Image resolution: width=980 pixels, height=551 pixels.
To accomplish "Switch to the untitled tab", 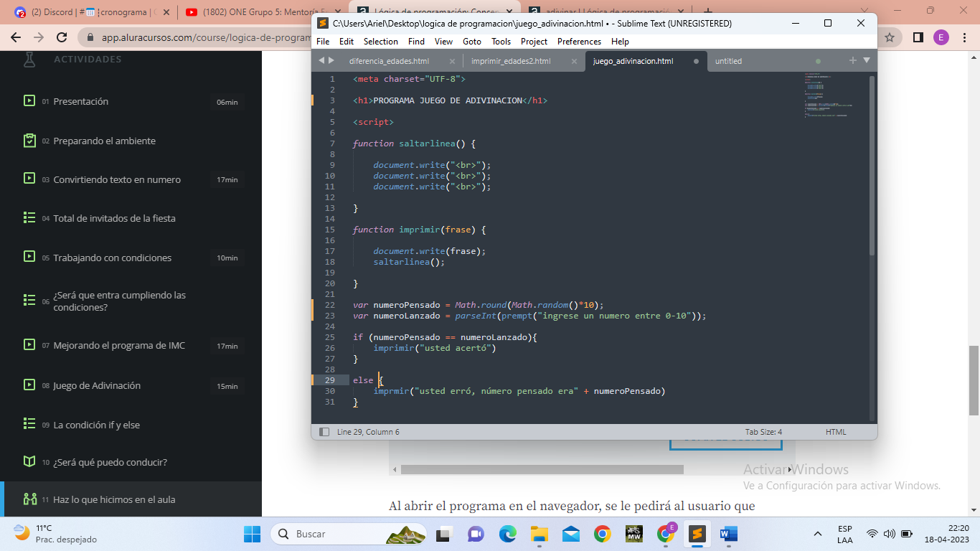I will pos(728,62).
